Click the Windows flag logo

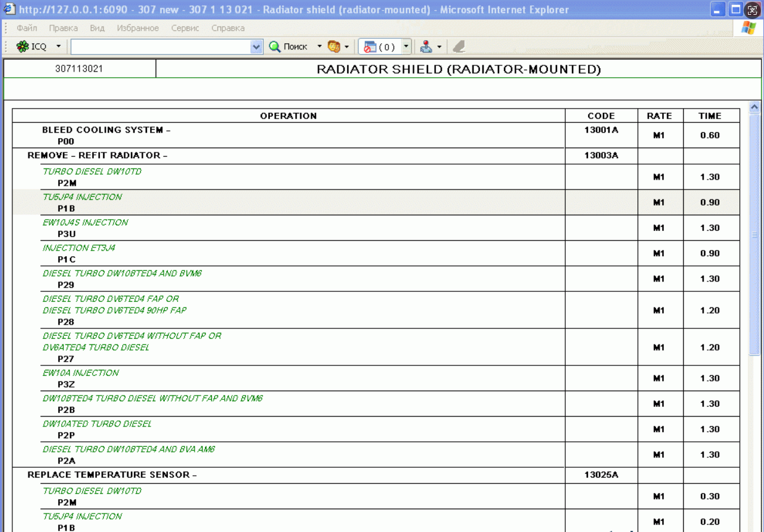749,28
